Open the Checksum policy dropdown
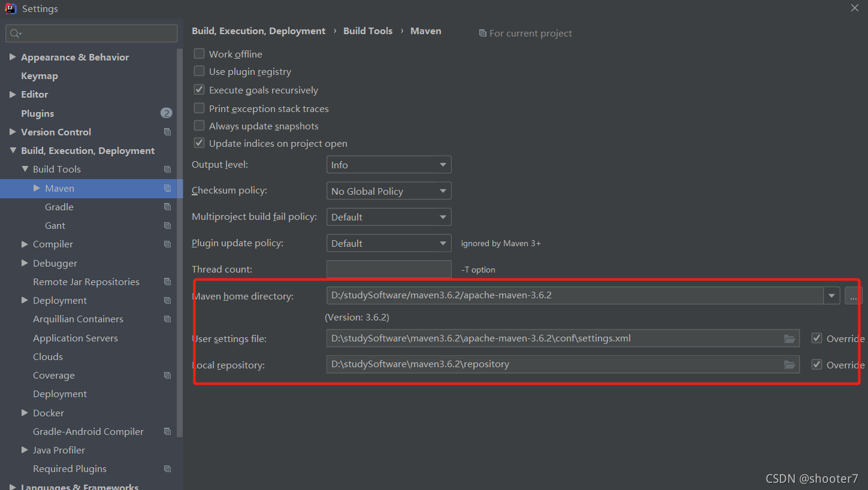The image size is (868, 490). point(389,191)
